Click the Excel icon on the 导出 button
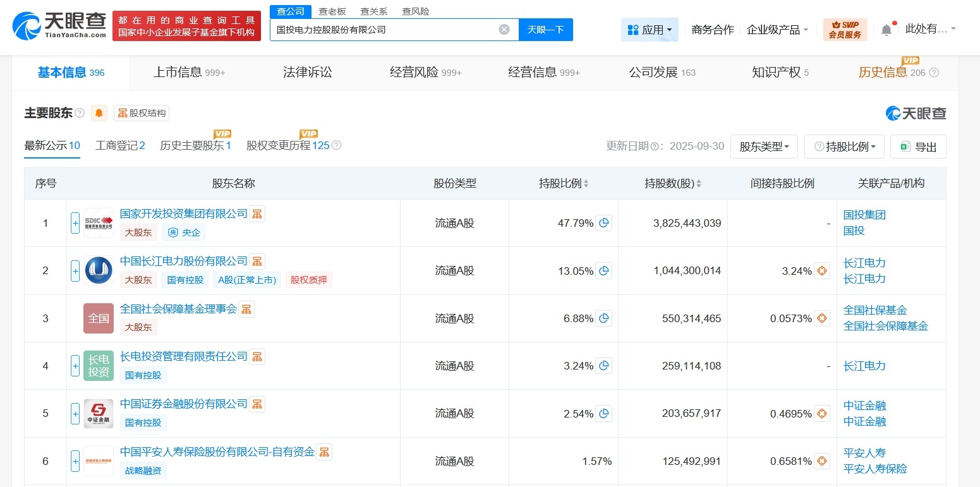Screen dimensions: 980x487 point(905,146)
